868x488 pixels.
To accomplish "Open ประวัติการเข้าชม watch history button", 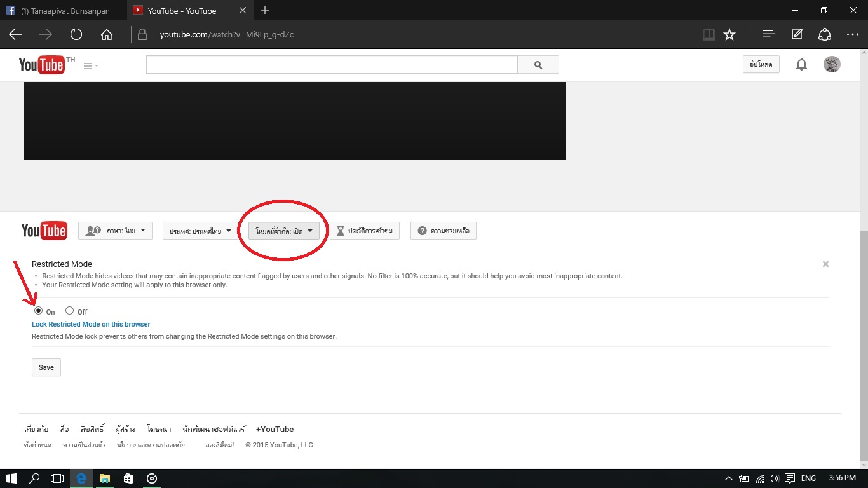I will click(x=365, y=231).
